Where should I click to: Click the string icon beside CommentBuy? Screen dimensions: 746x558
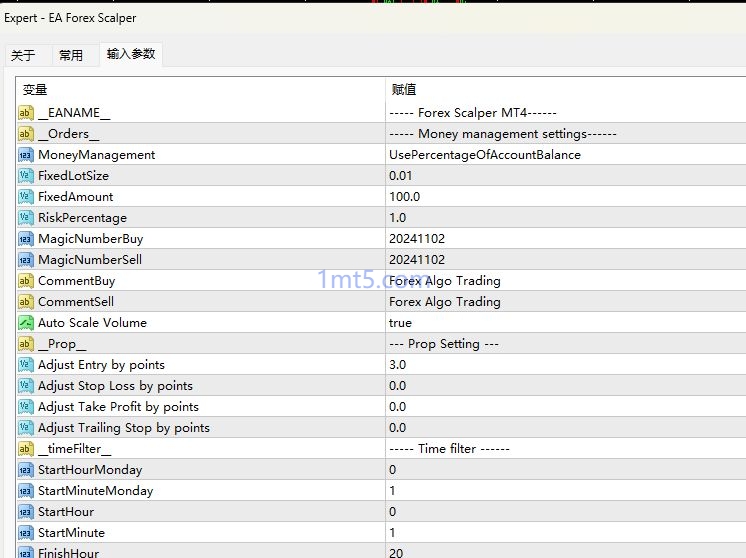click(26, 281)
